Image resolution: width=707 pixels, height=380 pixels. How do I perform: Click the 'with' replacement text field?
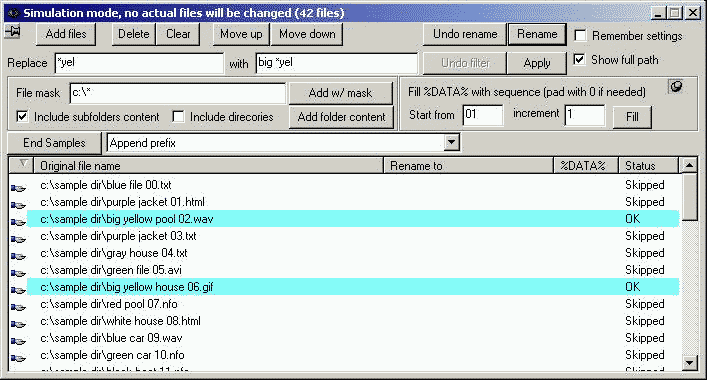click(337, 63)
